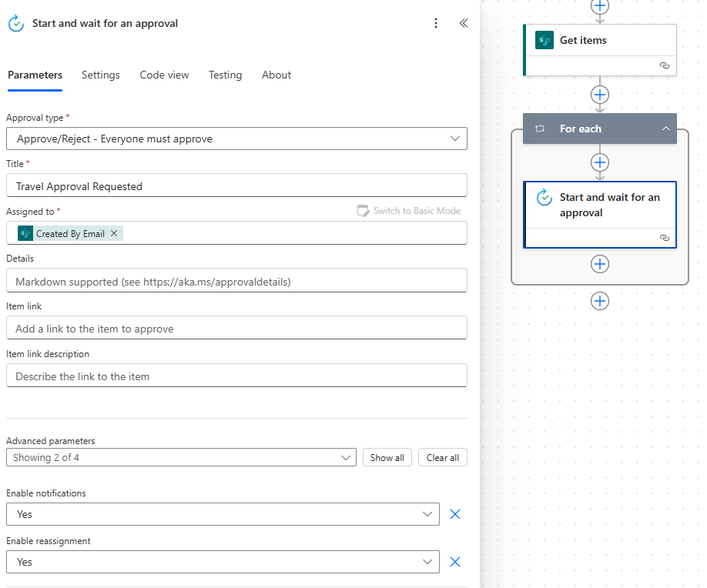Open the Code view tab

164,75
